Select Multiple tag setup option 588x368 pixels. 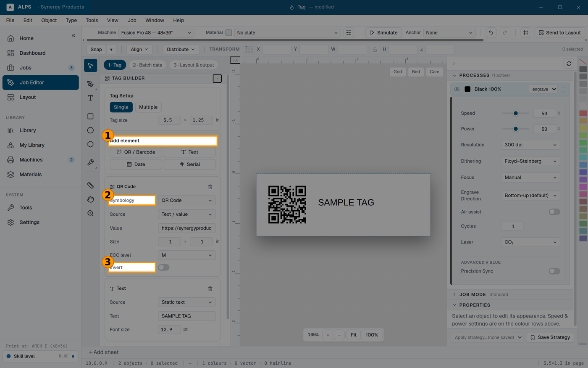[x=148, y=107]
